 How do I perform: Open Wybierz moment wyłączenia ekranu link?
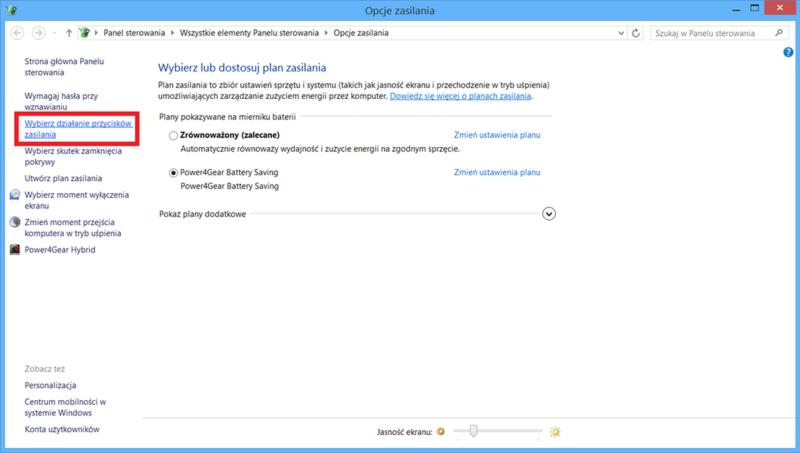click(x=77, y=200)
